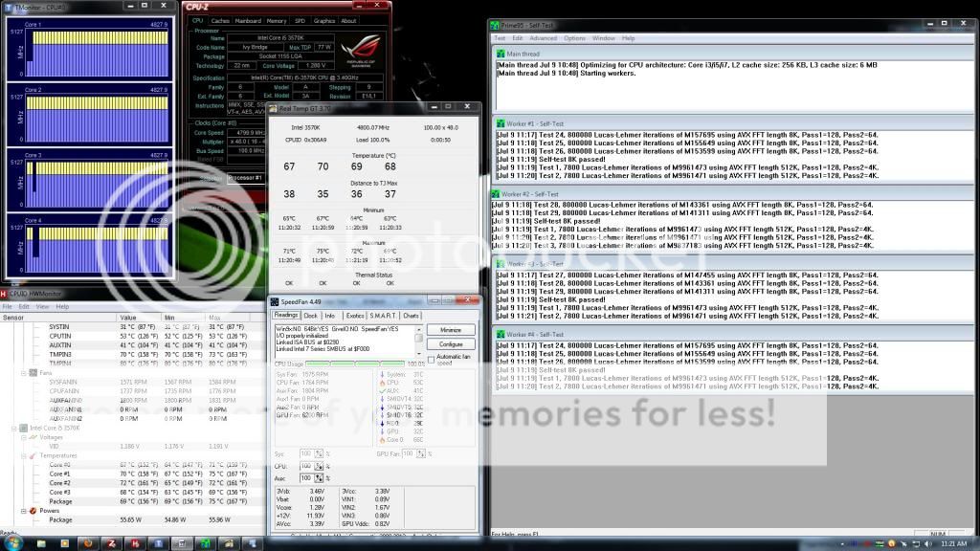
Task: Click the Real Temp title bar icon
Action: tap(273, 108)
